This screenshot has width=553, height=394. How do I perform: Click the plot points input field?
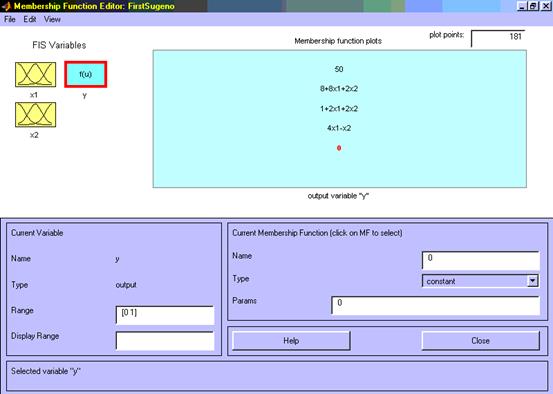[498, 38]
